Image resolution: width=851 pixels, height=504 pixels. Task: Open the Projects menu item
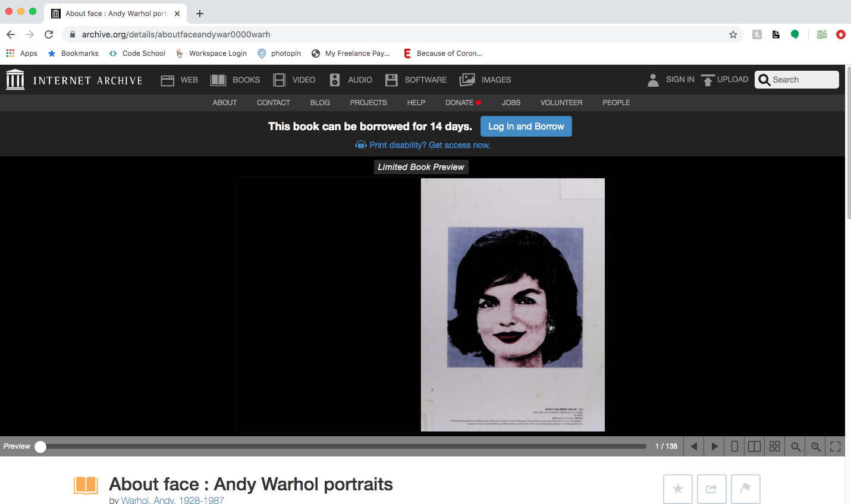(x=369, y=103)
